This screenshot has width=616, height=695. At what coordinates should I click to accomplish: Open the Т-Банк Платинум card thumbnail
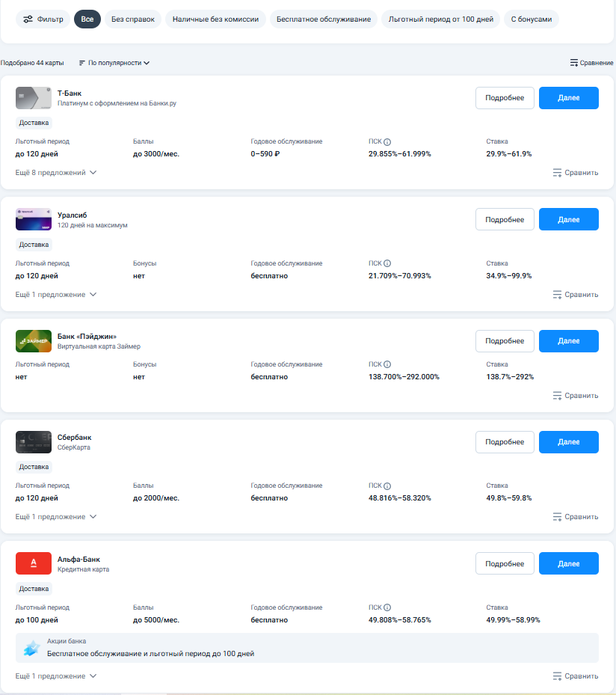[33, 98]
